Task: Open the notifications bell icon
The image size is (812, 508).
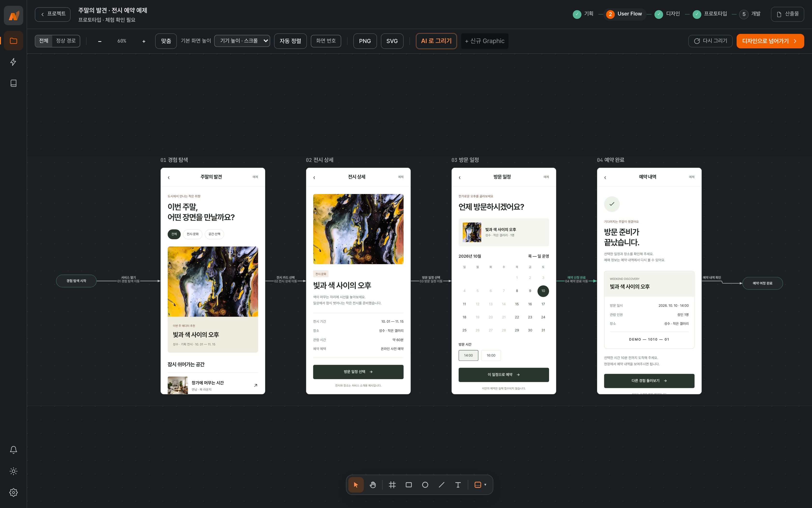Action: (x=14, y=450)
